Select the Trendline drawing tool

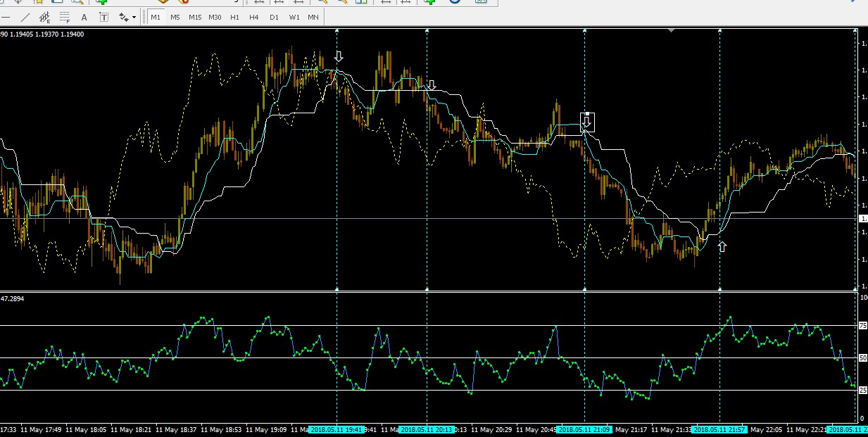coord(25,17)
